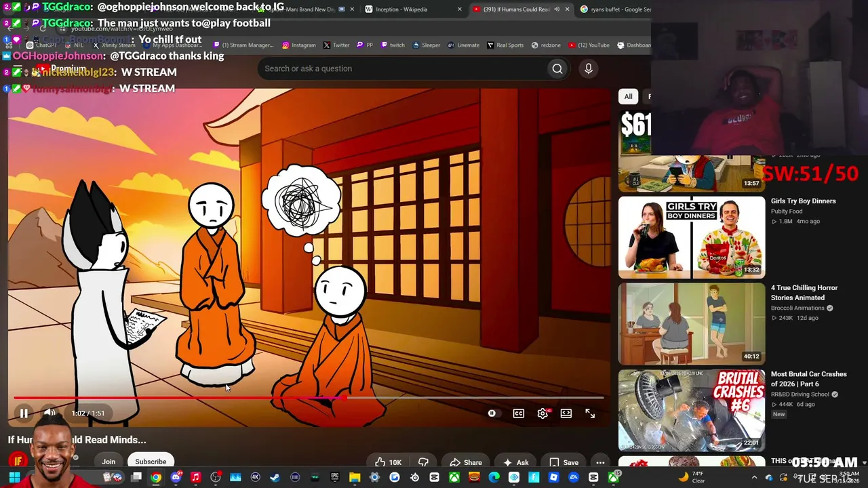Save the video to a playlist

click(x=564, y=462)
